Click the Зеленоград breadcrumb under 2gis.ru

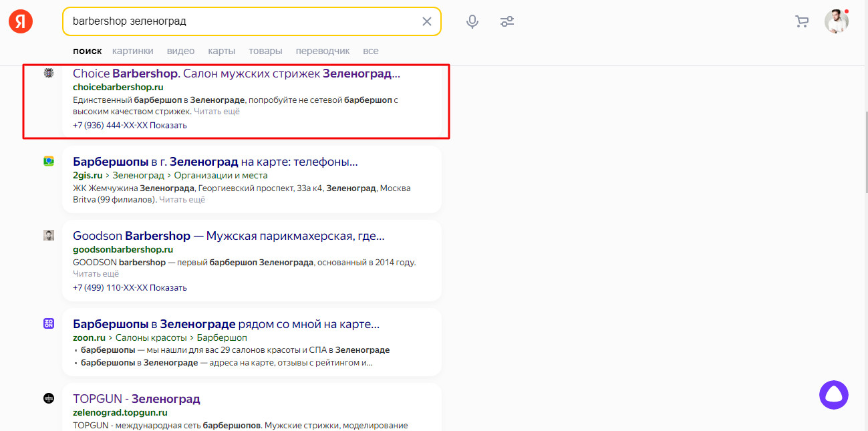coord(138,176)
